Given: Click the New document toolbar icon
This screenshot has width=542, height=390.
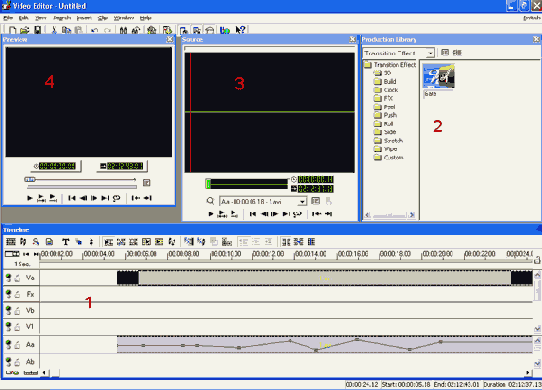Looking at the screenshot, I should 12,30.
